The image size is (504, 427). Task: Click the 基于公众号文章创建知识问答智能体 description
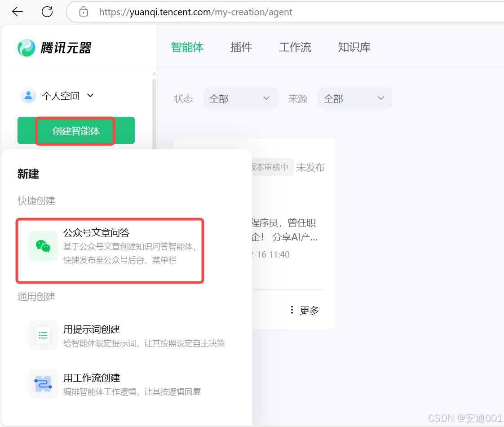point(129,254)
